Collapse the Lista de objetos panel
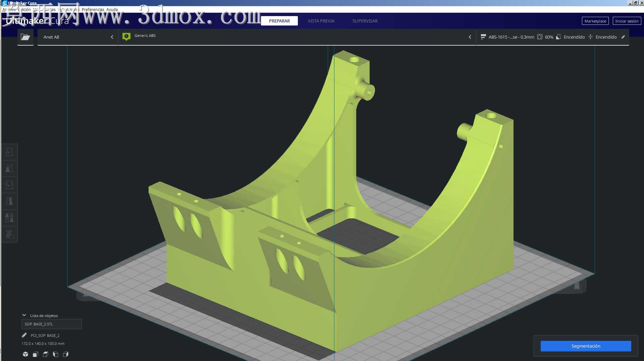 (24, 315)
